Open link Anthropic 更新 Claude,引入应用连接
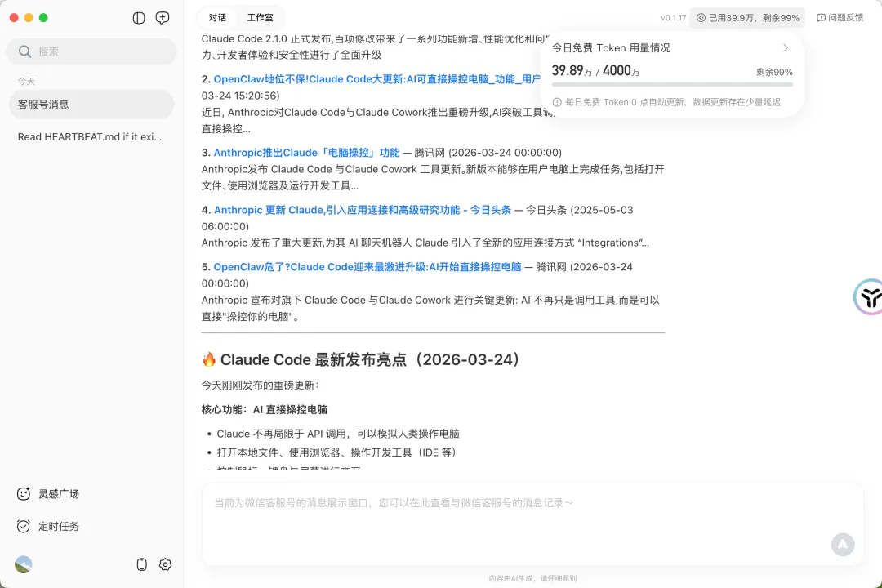Screen dimensions: 882x588 363,211
